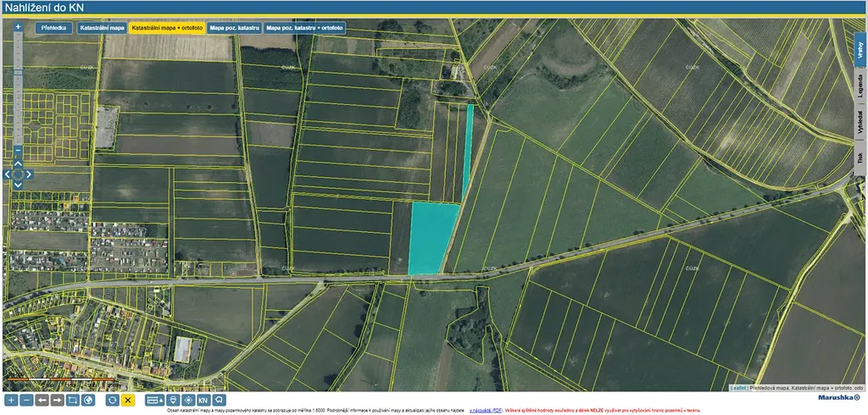Click the zoom level slider handle

[18, 73]
